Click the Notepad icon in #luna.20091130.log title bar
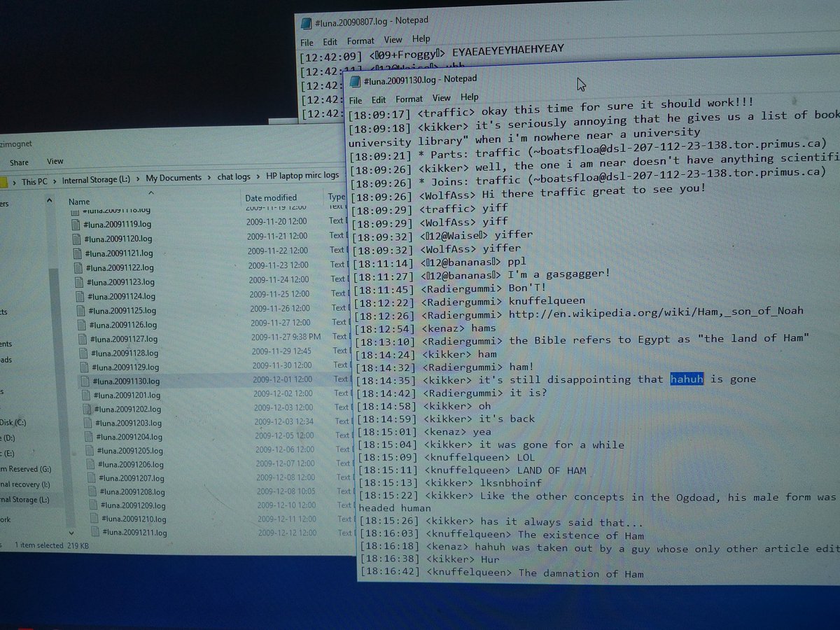This screenshot has height=630, width=840. 356,80
